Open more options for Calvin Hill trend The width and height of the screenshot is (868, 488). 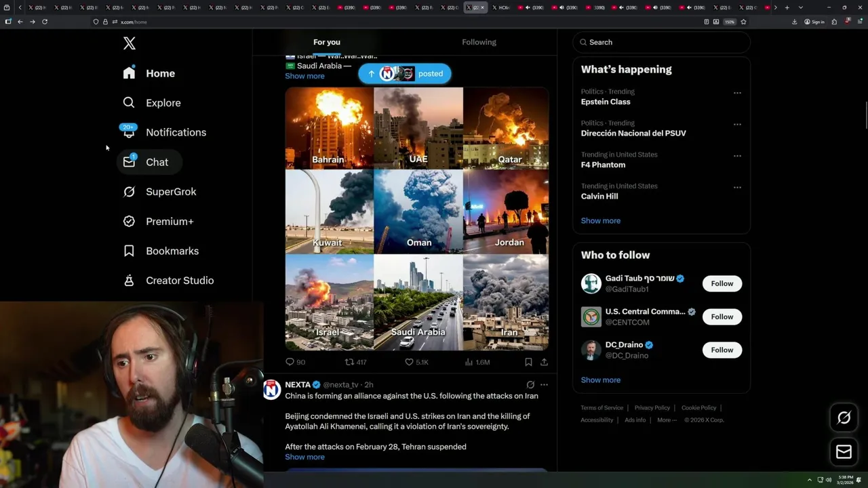(737, 188)
